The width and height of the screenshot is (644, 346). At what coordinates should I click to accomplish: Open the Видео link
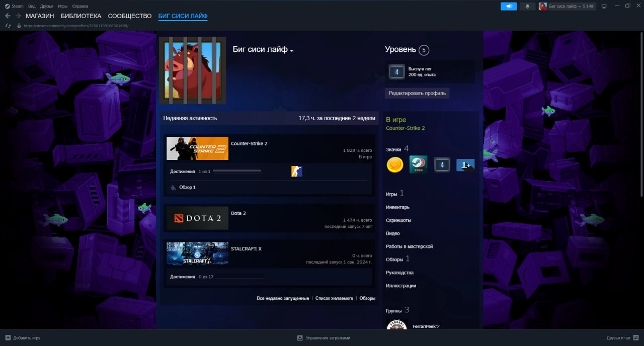(x=393, y=233)
